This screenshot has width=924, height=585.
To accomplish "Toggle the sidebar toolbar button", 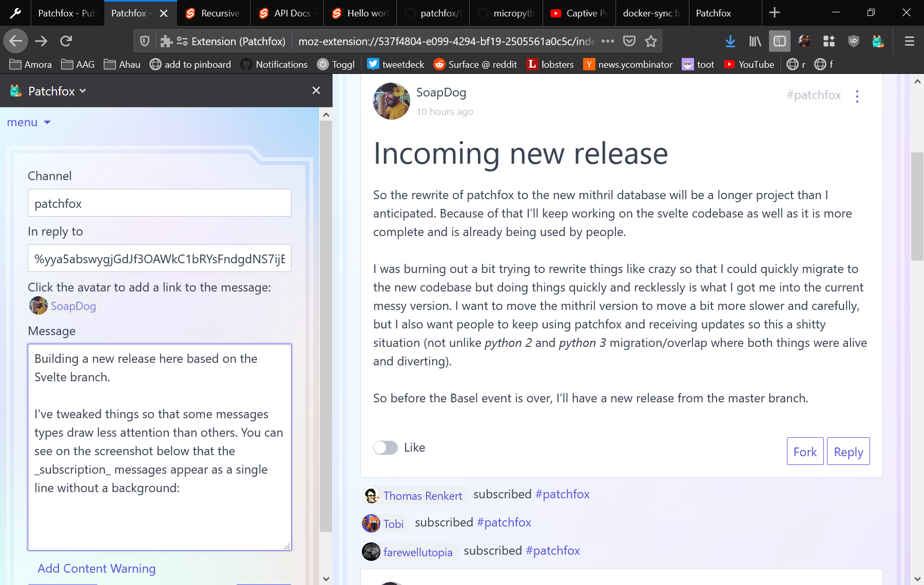I will tap(779, 41).
